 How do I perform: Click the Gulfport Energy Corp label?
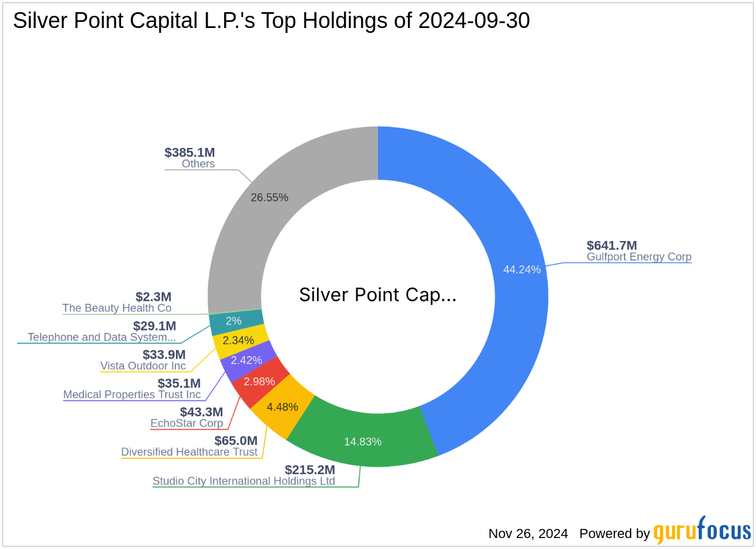coord(639,257)
